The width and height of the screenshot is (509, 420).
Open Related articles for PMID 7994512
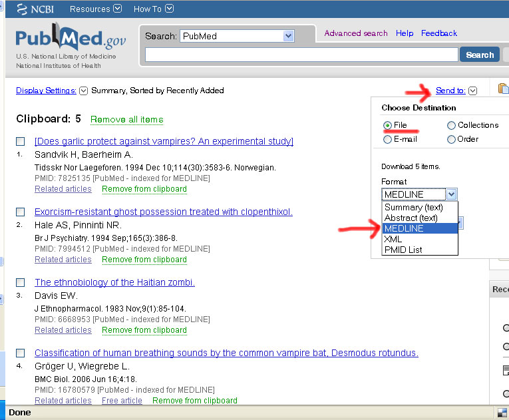pos(63,259)
